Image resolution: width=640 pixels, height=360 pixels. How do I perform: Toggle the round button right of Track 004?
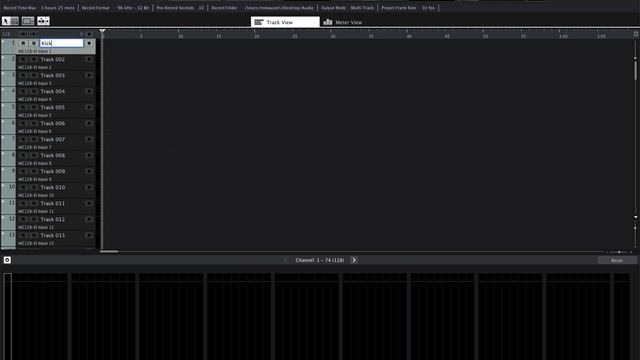(x=89, y=91)
